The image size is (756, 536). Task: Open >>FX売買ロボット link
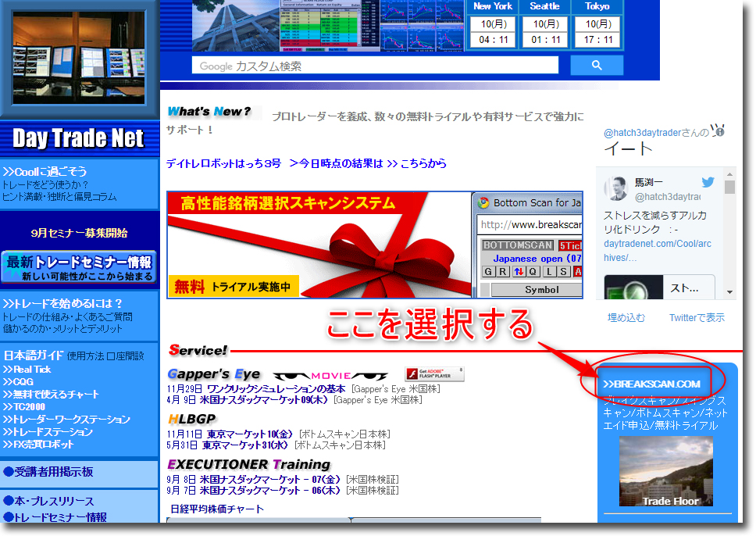[x=38, y=445]
